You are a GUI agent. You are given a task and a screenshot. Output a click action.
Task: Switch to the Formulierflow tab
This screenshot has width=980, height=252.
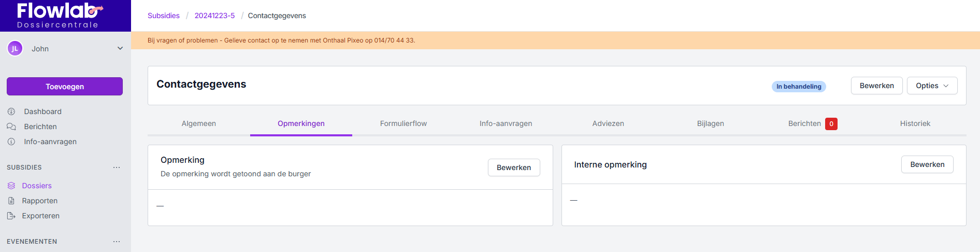click(403, 123)
